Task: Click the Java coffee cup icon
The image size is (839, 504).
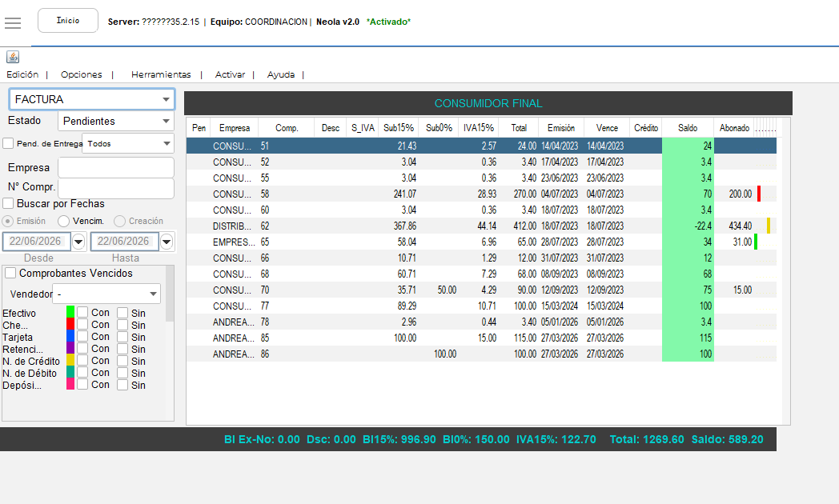Action: click(13, 57)
